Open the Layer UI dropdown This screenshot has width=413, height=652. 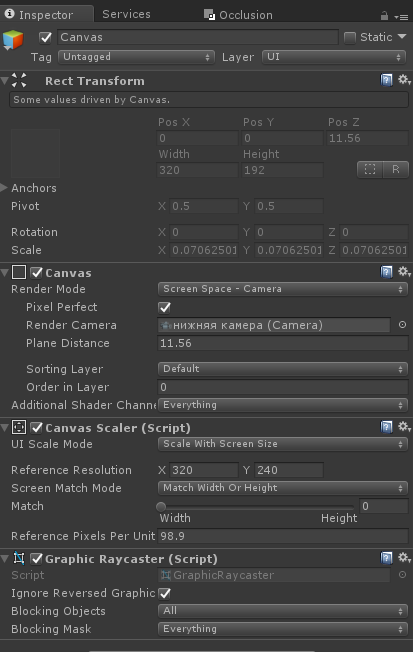(334, 57)
